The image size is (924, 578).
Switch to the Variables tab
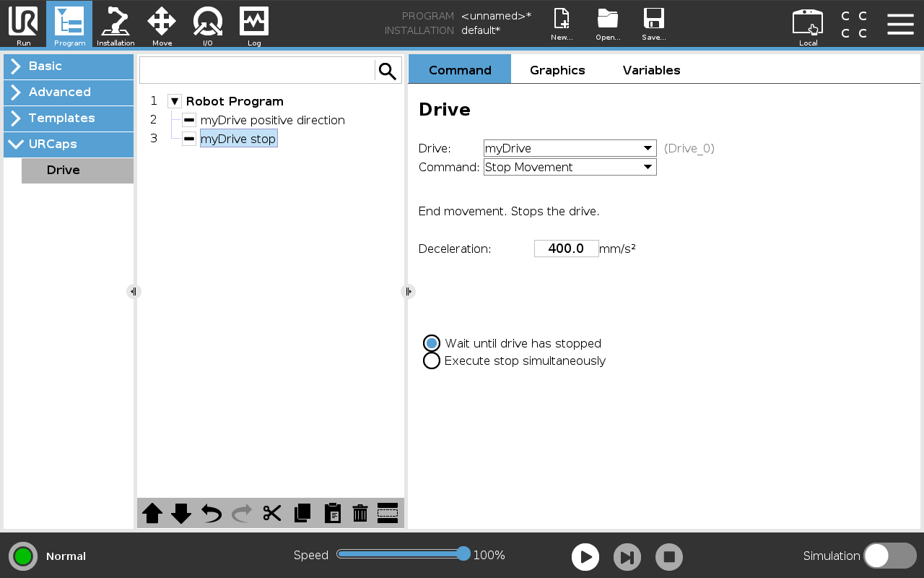click(651, 70)
